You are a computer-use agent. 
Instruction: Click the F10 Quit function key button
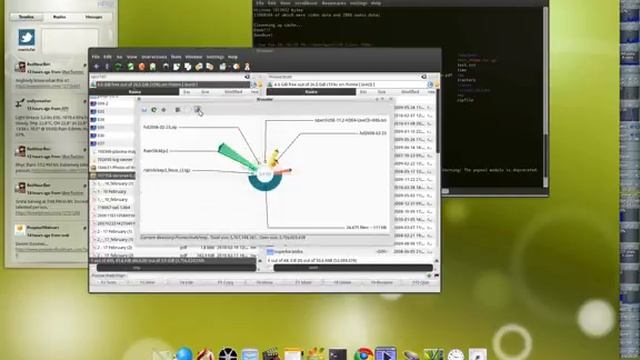420,282
